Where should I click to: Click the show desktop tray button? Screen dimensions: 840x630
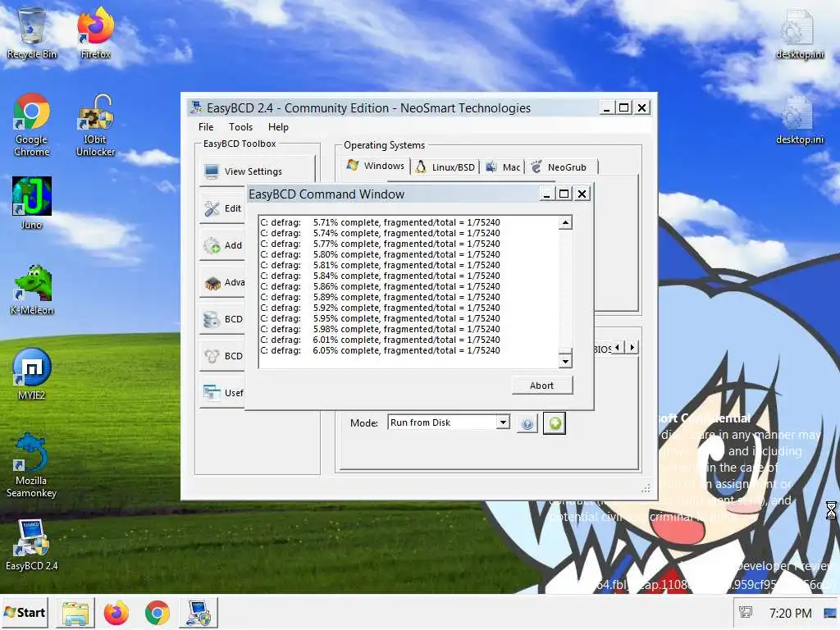pyautogui.click(x=831, y=612)
